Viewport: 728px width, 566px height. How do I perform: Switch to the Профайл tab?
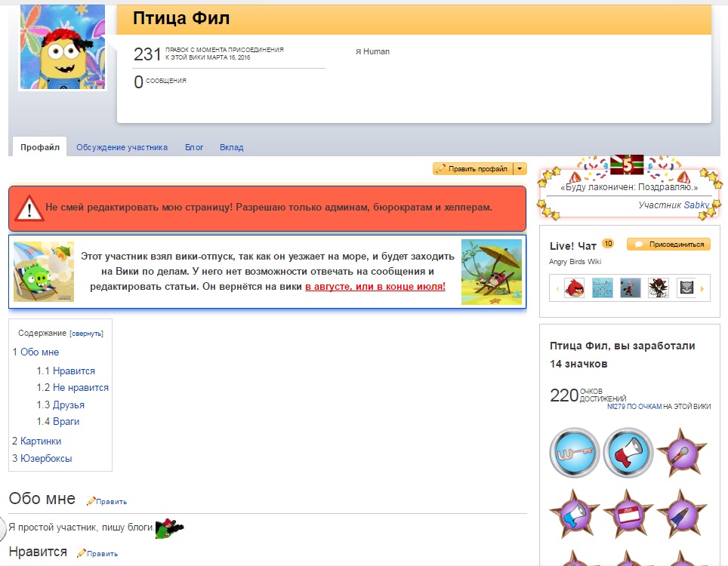coord(40,147)
